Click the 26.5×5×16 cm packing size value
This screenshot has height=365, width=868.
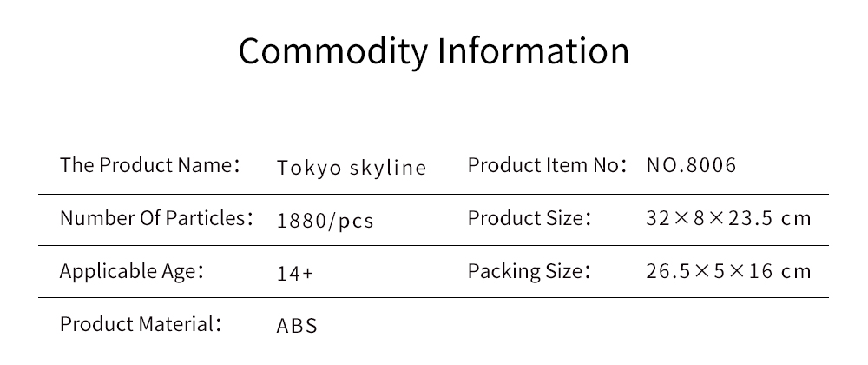point(728,271)
